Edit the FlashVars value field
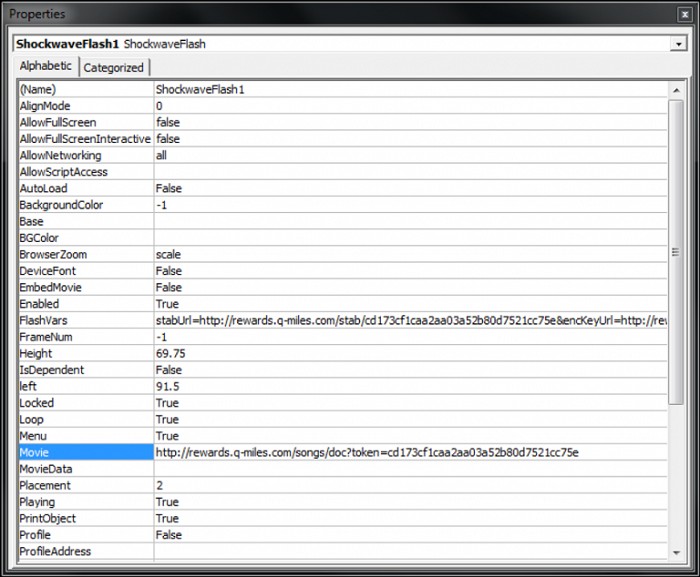This screenshot has height=577, width=700. 410,320
